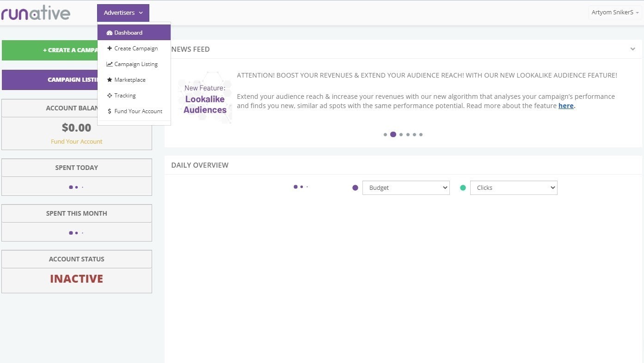
Task: Go to fifth news feed slide dot
Action: pyautogui.click(x=414, y=135)
